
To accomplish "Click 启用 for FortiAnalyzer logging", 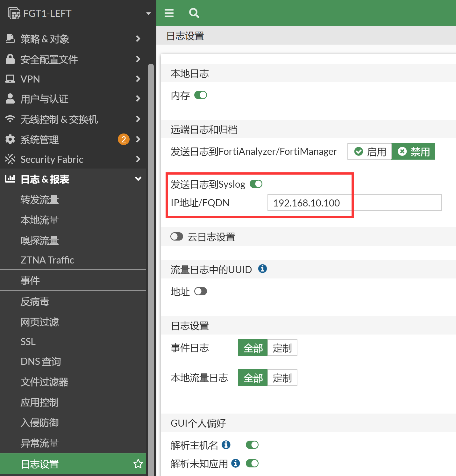I will (370, 152).
